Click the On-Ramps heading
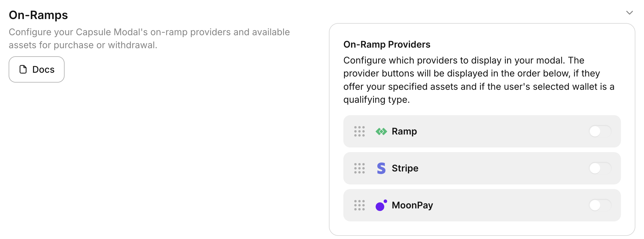This screenshot has width=644, height=239. (38, 15)
